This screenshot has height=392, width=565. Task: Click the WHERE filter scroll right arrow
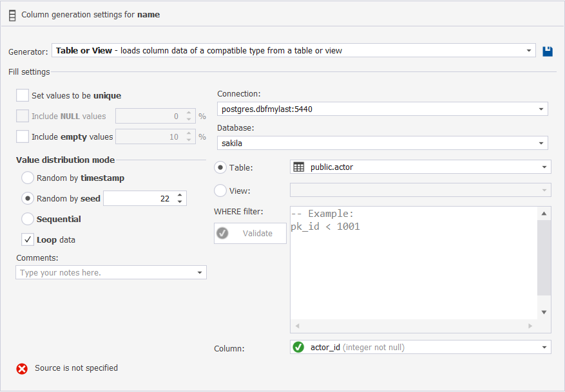[530, 326]
